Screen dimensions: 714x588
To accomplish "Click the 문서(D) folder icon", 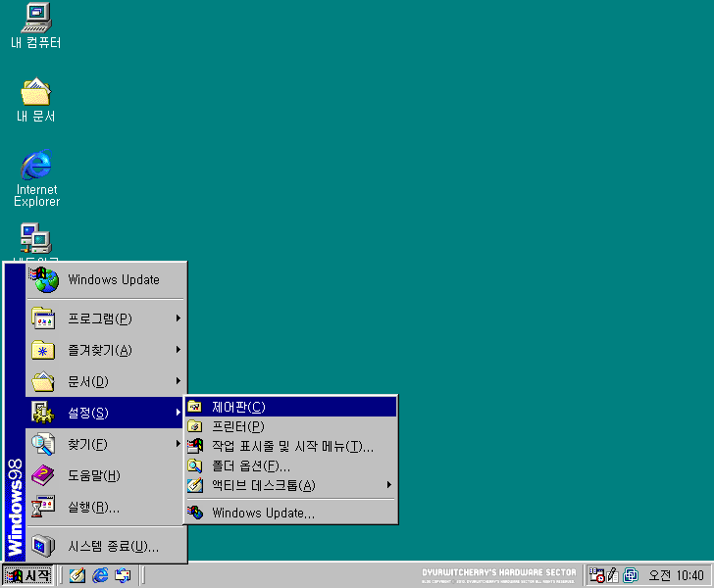I will (x=43, y=381).
